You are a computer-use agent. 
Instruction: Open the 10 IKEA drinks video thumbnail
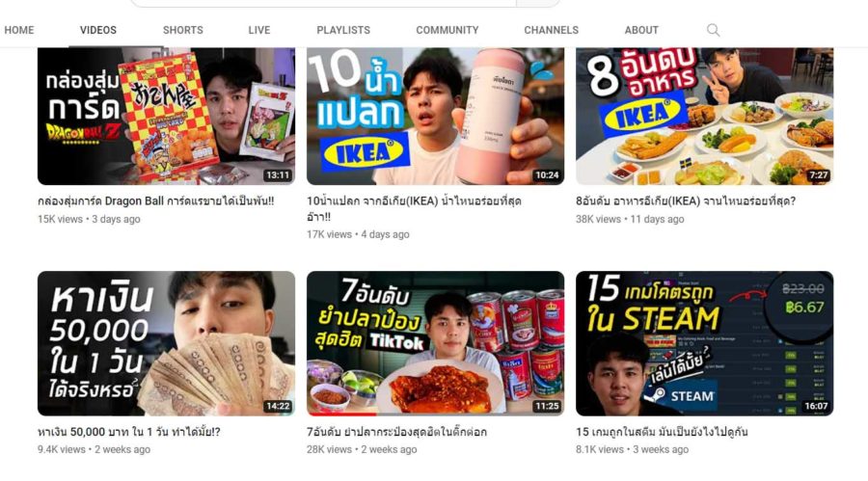point(435,117)
